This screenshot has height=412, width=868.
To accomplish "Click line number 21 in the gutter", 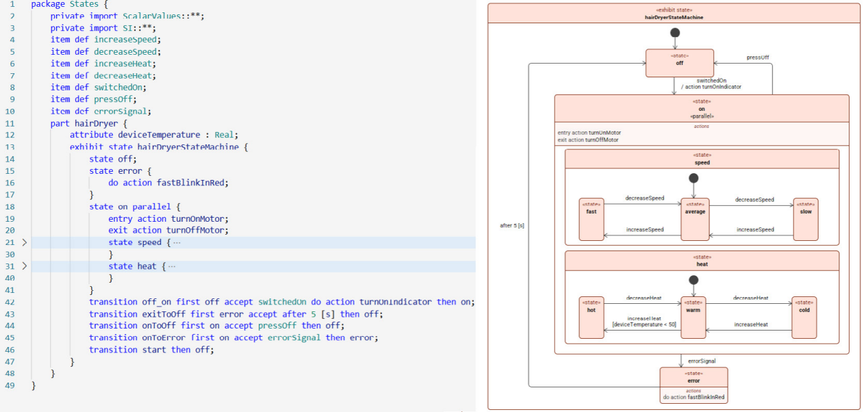I will coord(10,242).
